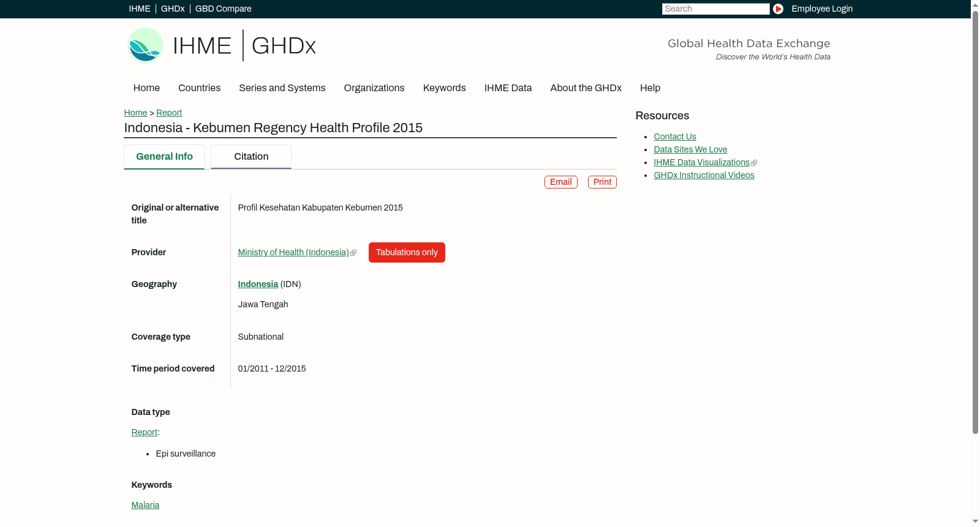980x527 pixels.
Task: Click the Resources heading
Action: coord(662,116)
